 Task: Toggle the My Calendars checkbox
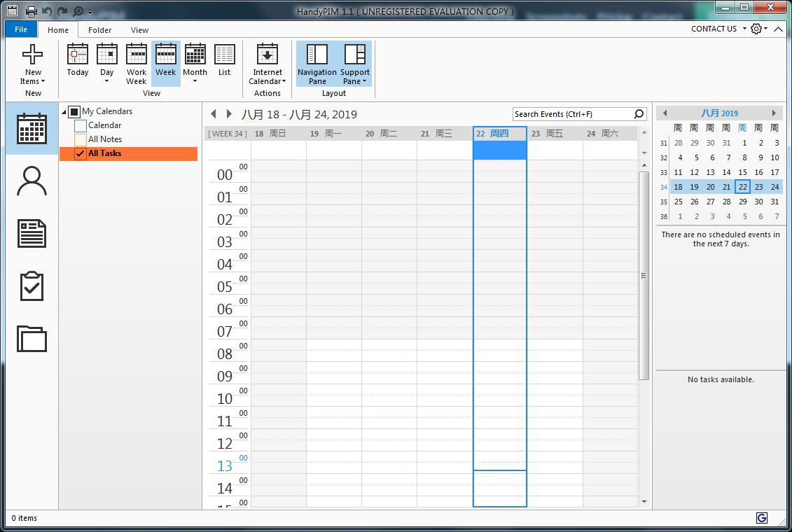click(74, 111)
